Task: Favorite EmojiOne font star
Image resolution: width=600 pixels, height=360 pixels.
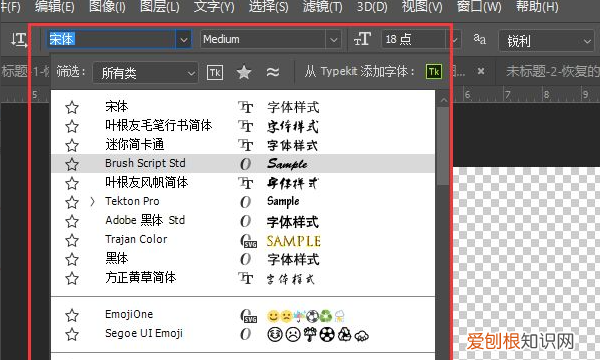Action: coord(72,316)
